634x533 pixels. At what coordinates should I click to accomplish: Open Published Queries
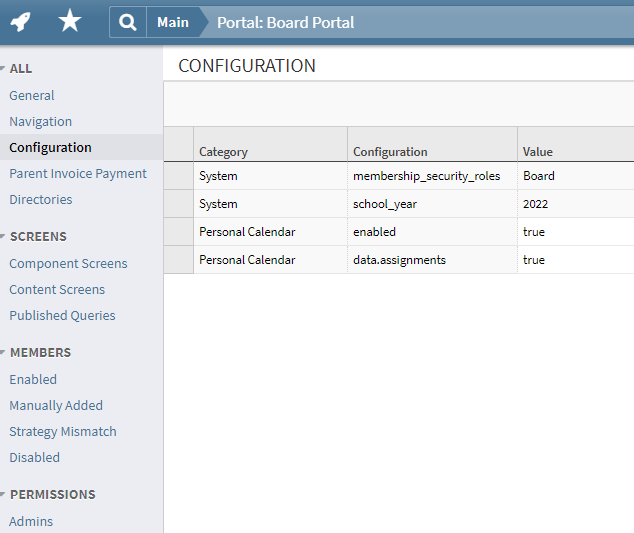[62, 315]
